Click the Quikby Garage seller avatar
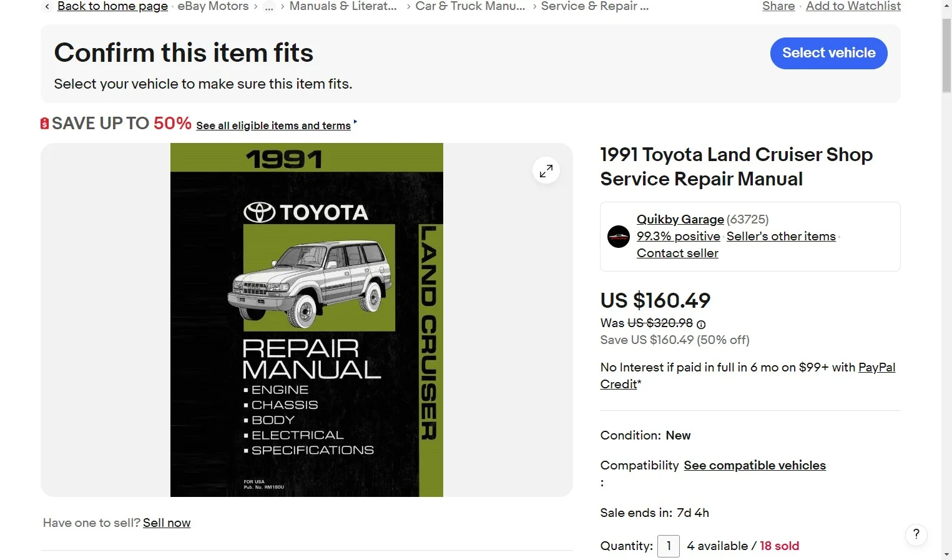The height and width of the screenshot is (560, 952). tap(619, 237)
